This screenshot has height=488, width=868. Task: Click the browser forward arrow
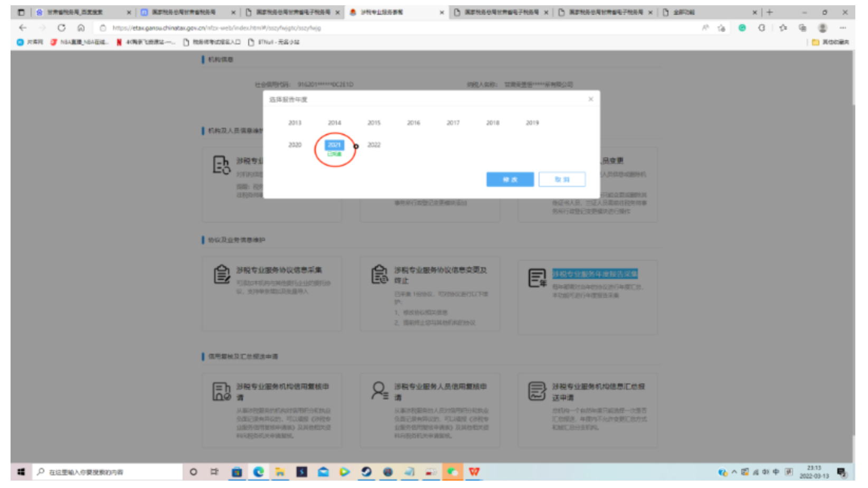(x=43, y=27)
